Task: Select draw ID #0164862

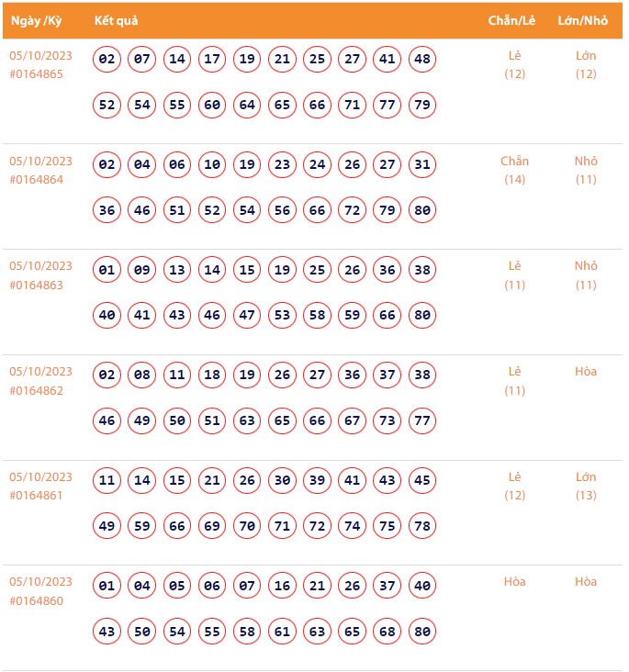Action: point(37,390)
